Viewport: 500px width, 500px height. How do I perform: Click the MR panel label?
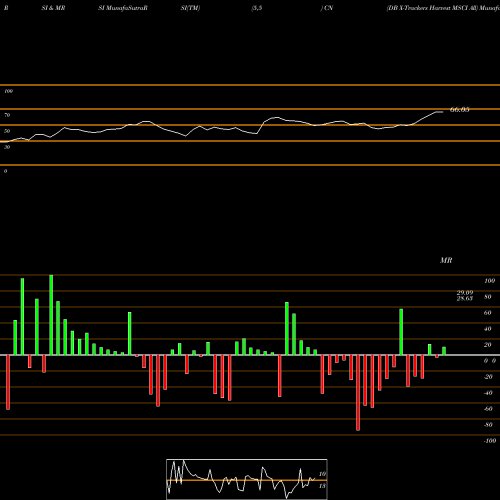coord(446,260)
